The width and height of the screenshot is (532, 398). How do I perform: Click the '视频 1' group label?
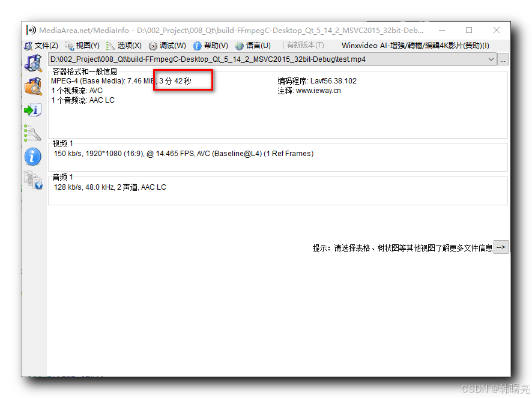tap(63, 143)
